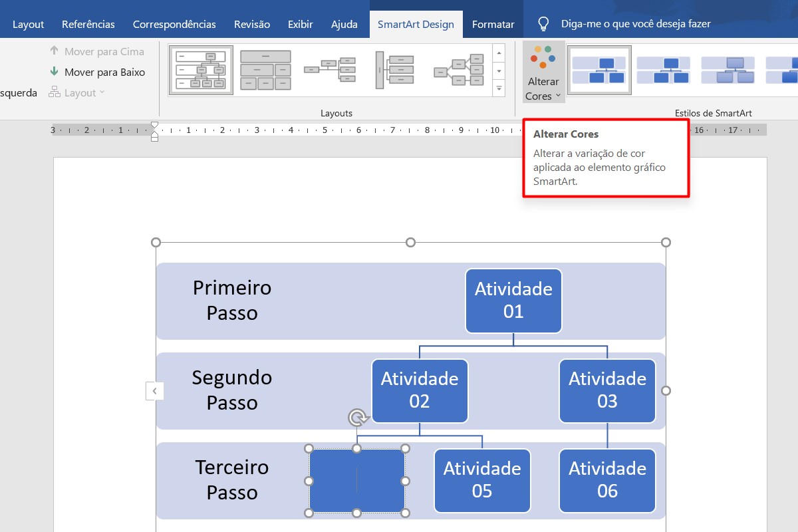Select the SmartArt Design tab
Screen dimensions: 798x532
pos(416,24)
